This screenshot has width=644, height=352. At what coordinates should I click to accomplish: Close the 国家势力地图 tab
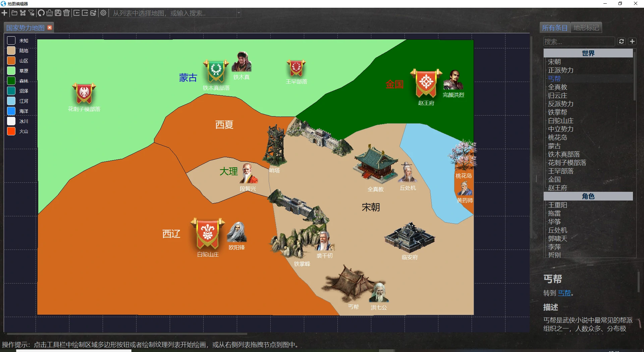click(x=50, y=28)
